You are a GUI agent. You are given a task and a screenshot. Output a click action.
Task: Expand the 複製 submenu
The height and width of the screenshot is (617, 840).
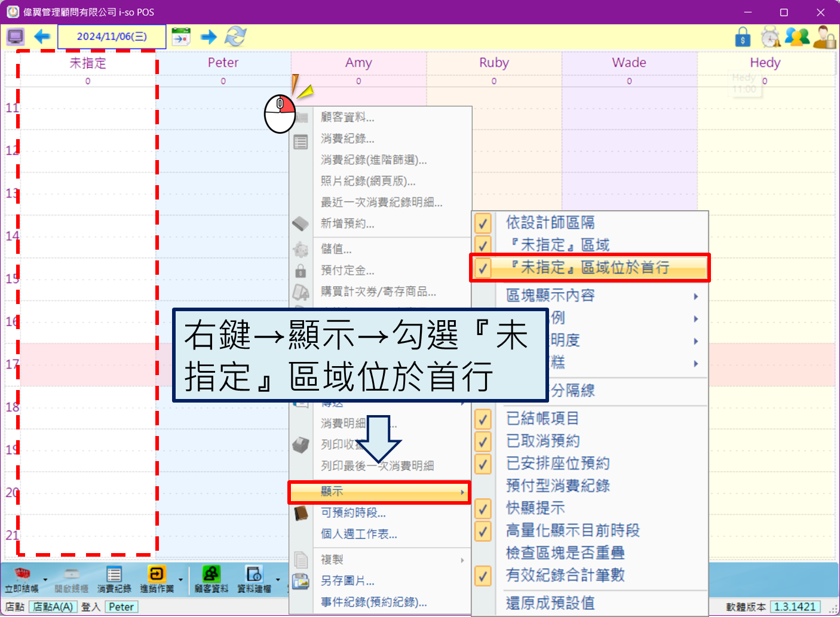pyautogui.click(x=381, y=560)
